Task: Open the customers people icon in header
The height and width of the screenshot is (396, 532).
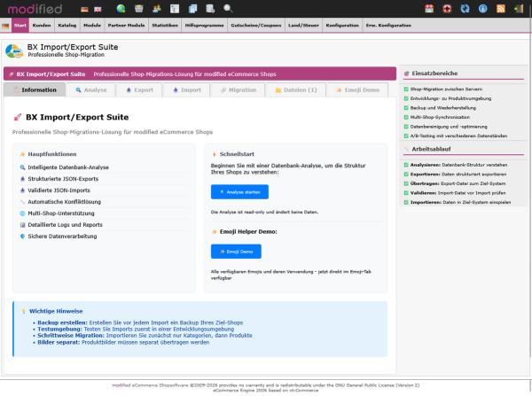Action: point(156,9)
